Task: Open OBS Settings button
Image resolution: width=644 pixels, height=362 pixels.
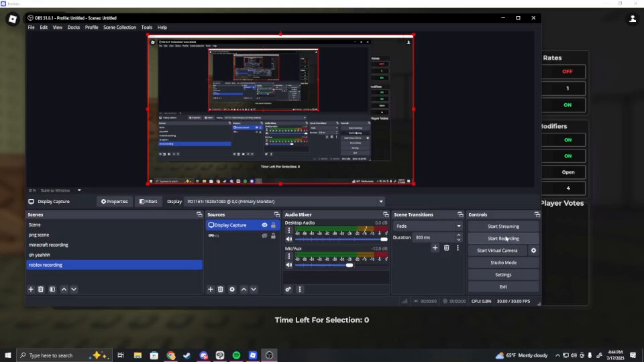Action: (x=503, y=275)
